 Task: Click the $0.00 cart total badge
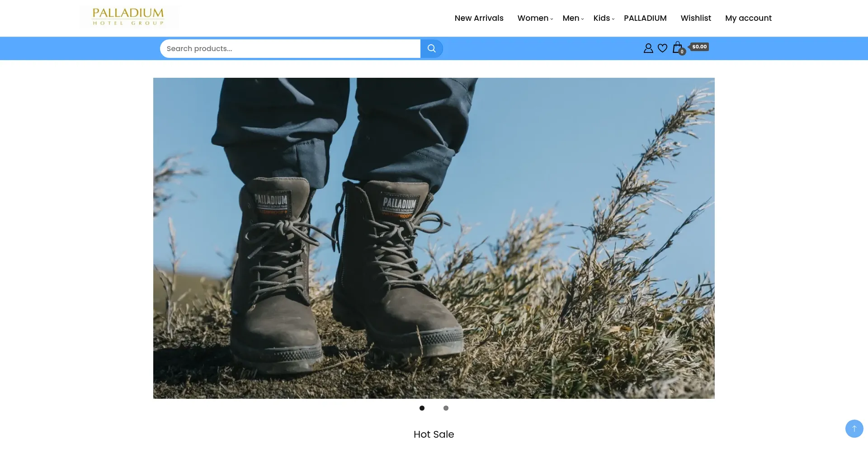[699, 47]
